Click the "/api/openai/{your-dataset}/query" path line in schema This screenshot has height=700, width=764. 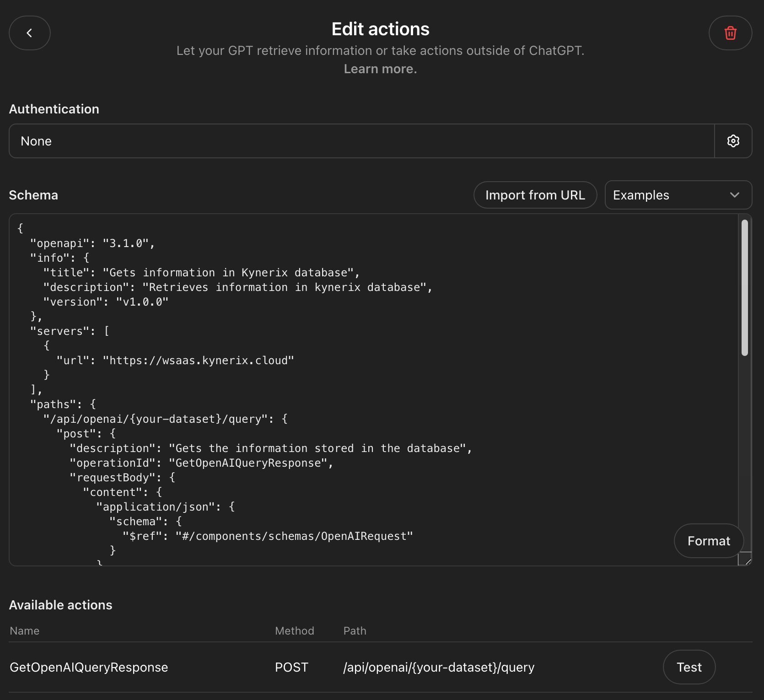point(165,419)
